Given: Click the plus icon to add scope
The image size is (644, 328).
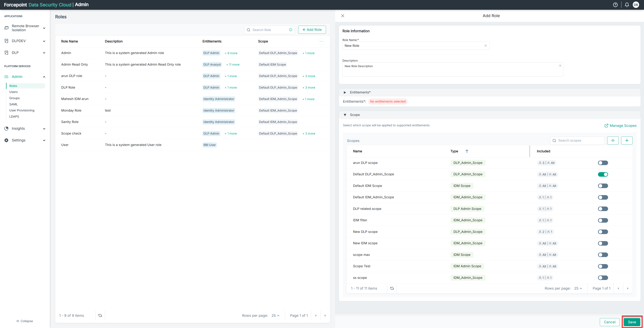Looking at the screenshot, I should pyautogui.click(x=627, y=140).
